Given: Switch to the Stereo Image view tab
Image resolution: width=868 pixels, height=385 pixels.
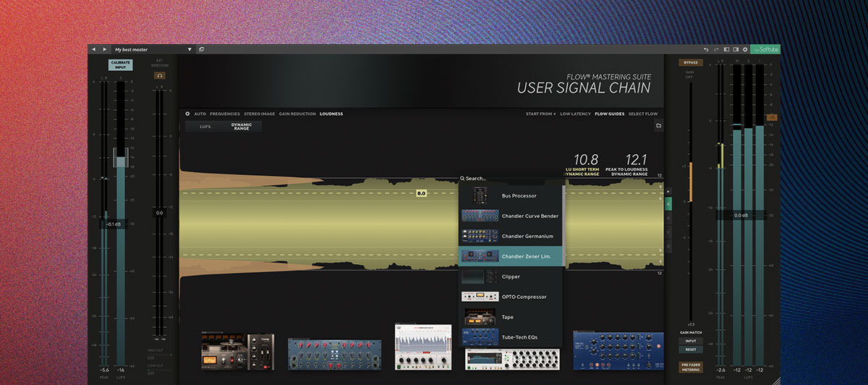Looking at the screenshot, I should coord(260,114).
